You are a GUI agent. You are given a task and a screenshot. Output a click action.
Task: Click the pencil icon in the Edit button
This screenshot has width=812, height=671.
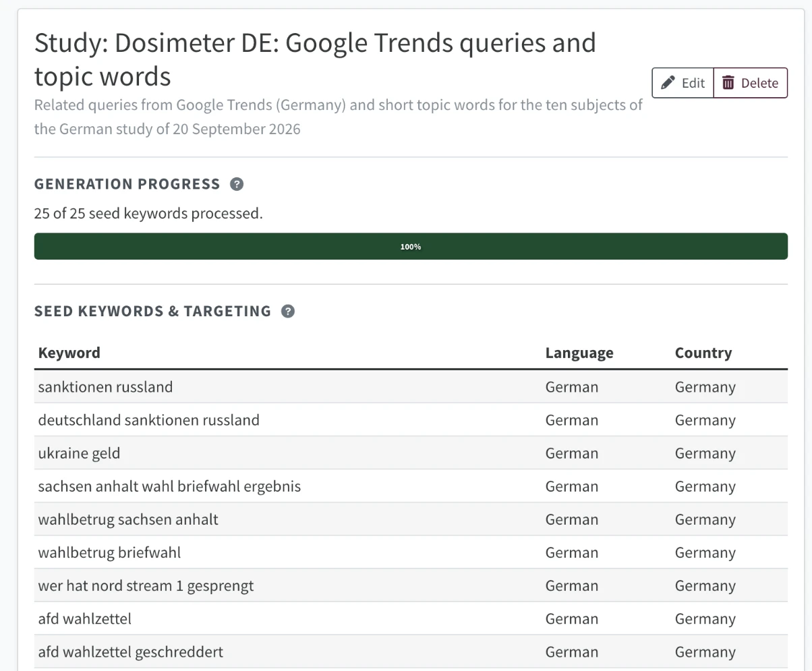coord(668,83)
